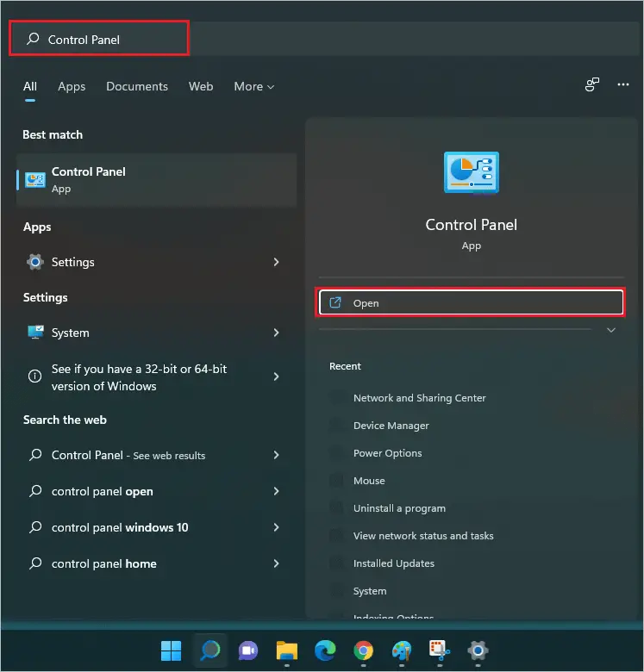Open Paint app from taskbar

click(402, 650)
